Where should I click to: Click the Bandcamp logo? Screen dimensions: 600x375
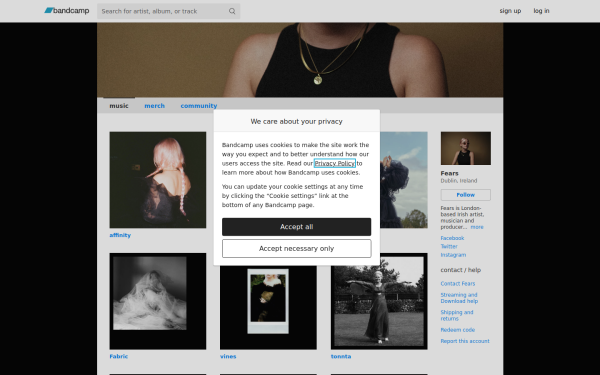[67, 11]
